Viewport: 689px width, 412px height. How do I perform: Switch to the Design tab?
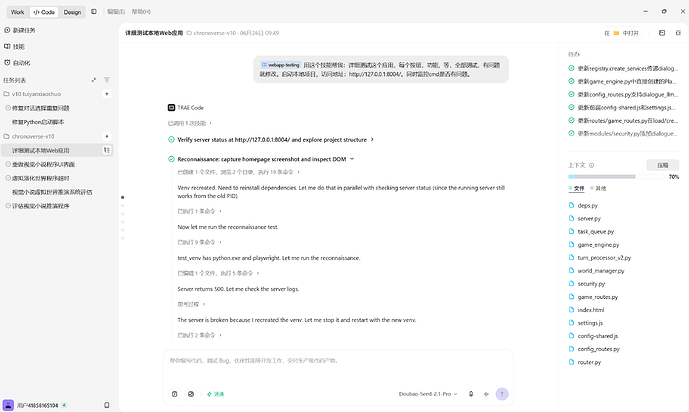point(72,12)
